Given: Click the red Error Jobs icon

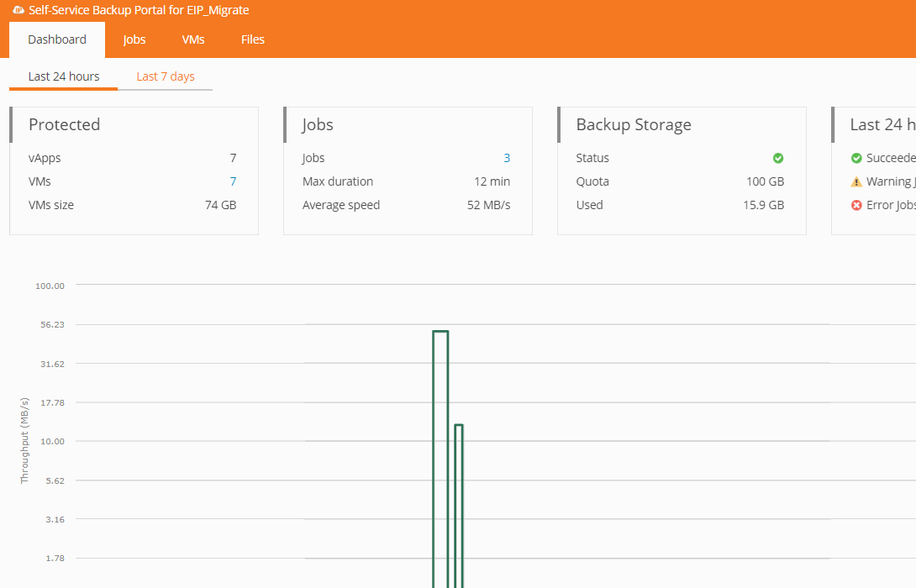Looking at the screenshot, I should coord(856,205).
